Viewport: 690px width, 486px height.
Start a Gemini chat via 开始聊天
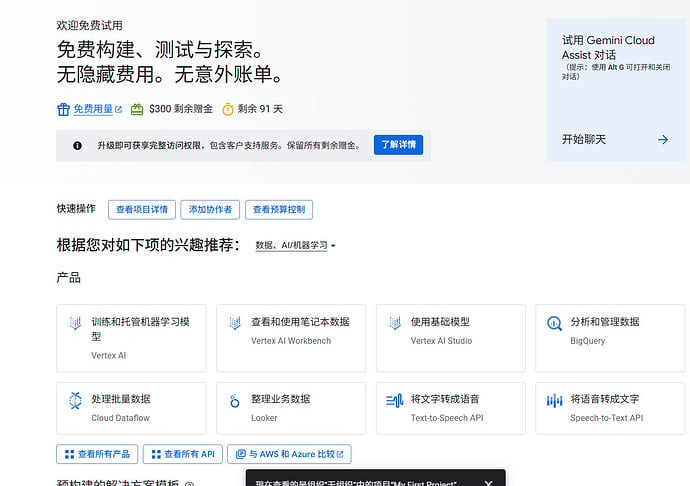tap(584, 140)
